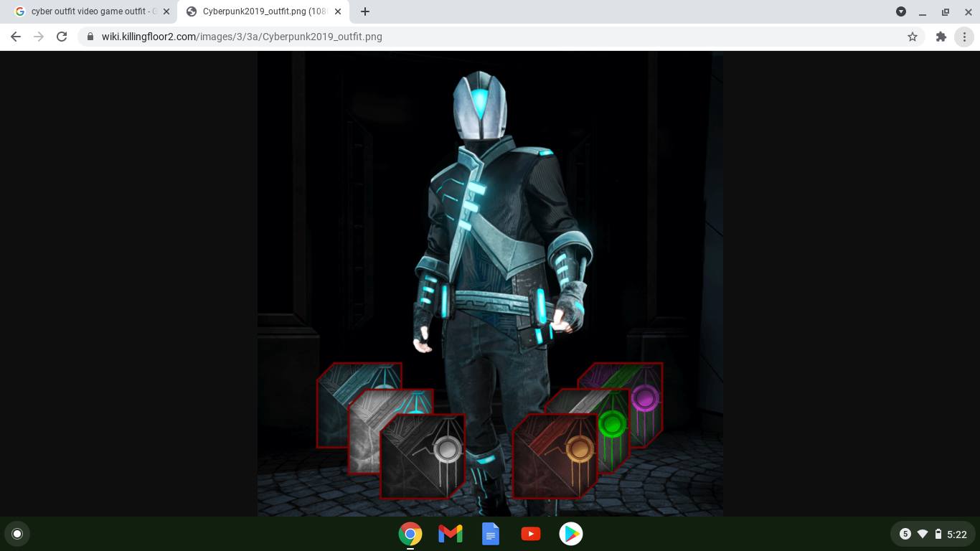Open the Wi-Fi status icon in the tray
This screenshot has height=551, width=980.
click(923, 534)
